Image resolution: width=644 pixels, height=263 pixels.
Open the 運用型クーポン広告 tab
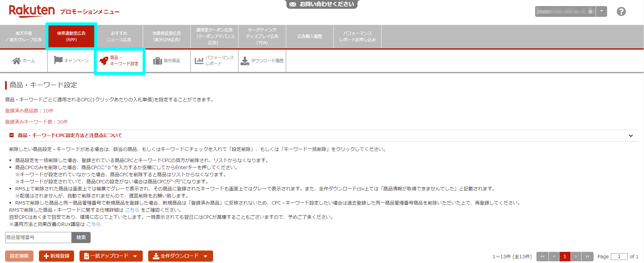(214, 36)
